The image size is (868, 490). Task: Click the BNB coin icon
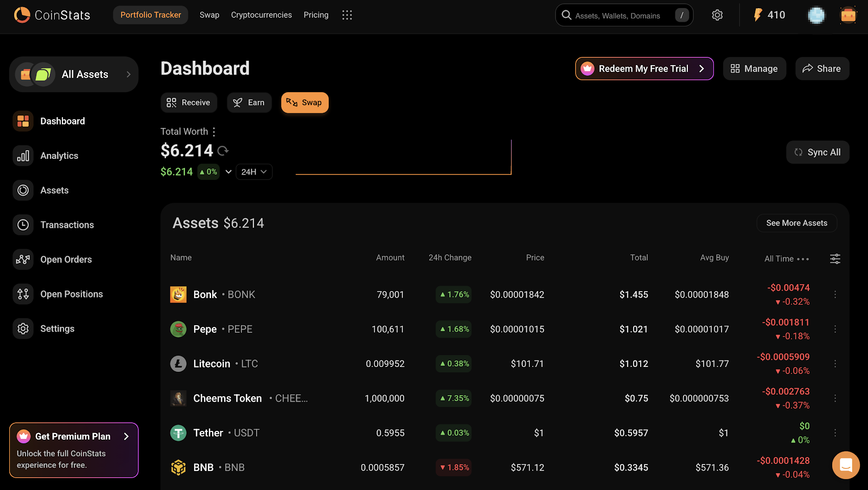[x=178, y=467]
